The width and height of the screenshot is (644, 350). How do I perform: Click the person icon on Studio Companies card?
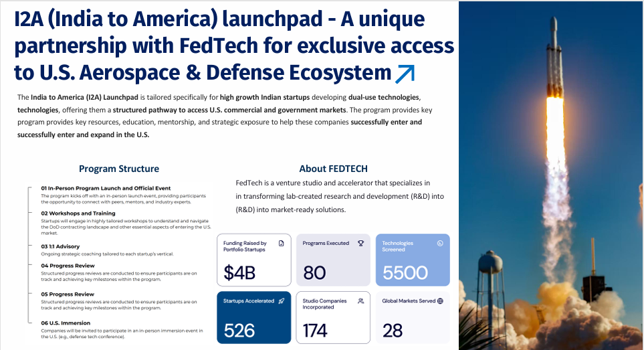(360, 301)
